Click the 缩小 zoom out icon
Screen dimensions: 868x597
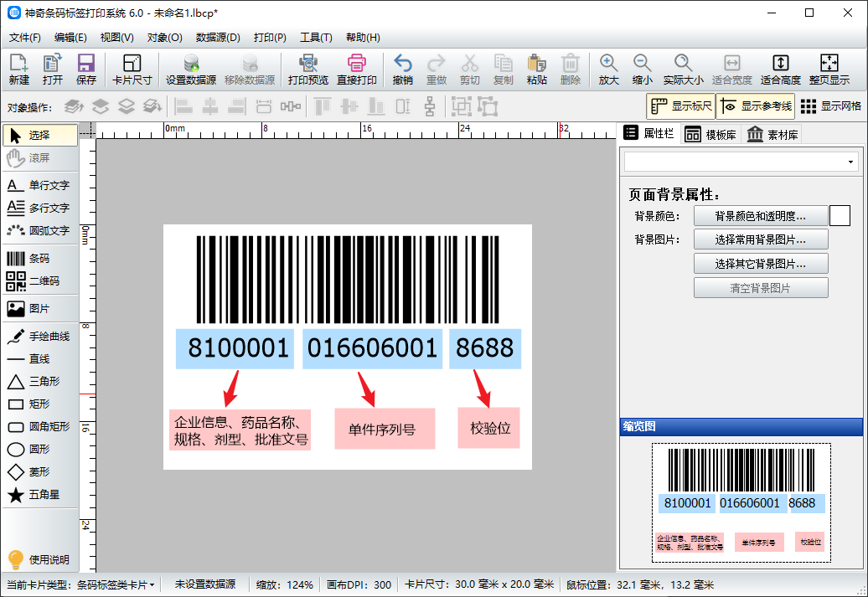[642, 69]
